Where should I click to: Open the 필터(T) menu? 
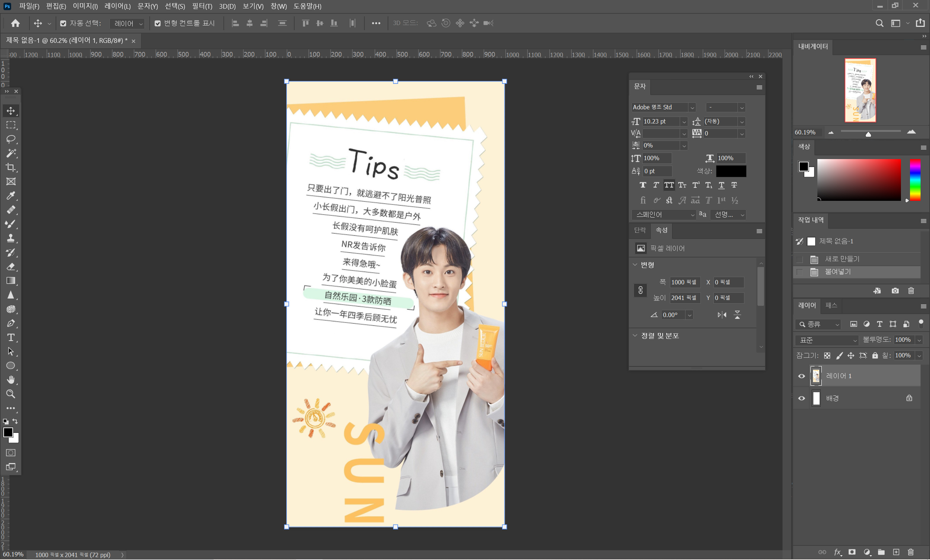pyautogui.click(x=202, y=6)
